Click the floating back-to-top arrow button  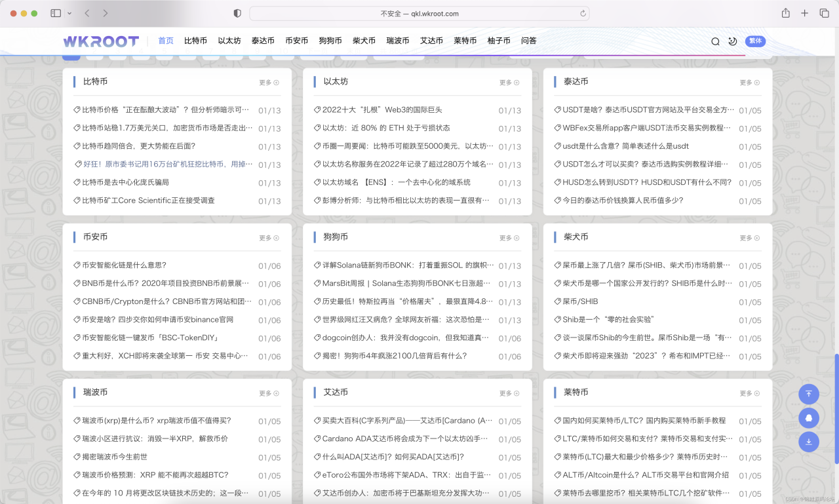(x=809, y=394)
